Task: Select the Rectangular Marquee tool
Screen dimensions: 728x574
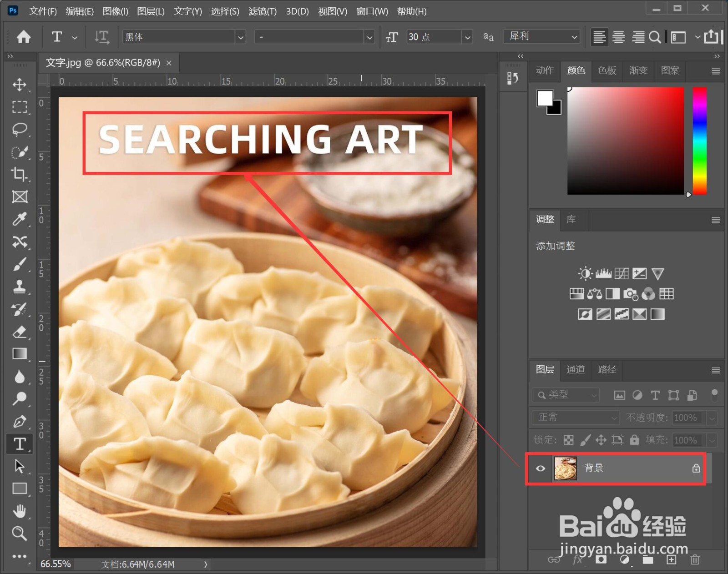Action: click(x=19, y=107)
